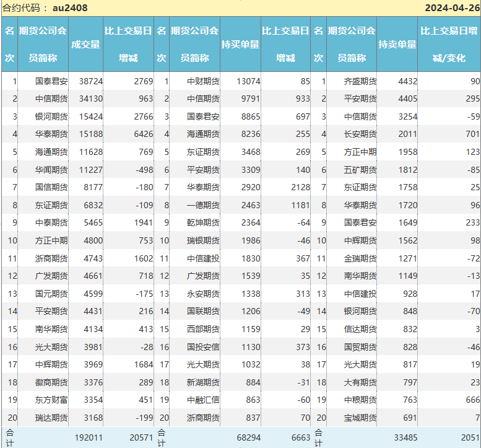This screenshot has width=481, height=448.
Task: Click the date 2024-04-26
Action: (x=451, y=7)
